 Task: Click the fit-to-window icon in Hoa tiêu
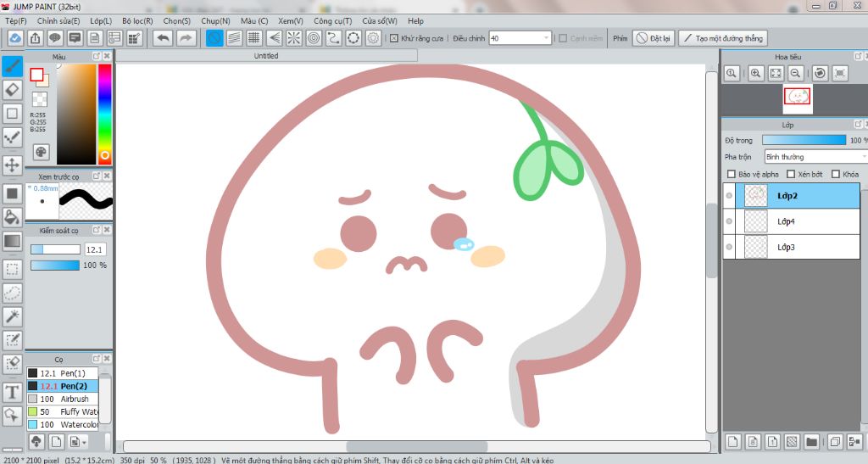coord(776,73)
